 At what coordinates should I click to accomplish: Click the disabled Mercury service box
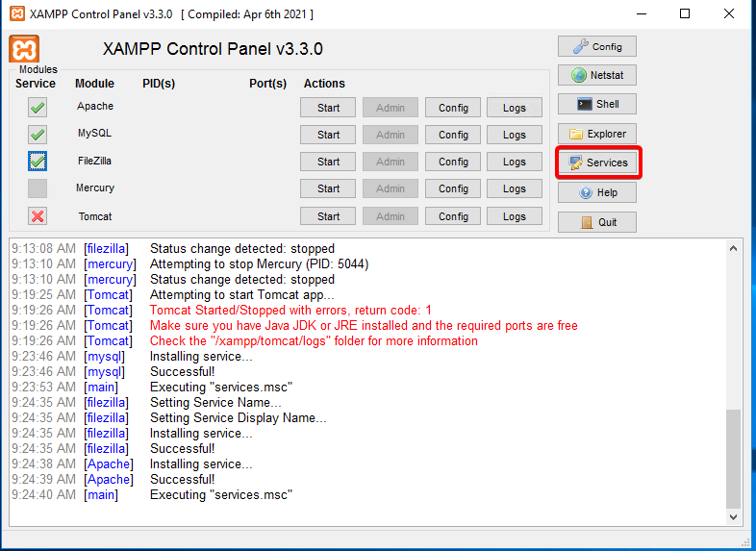tap(38, 188)
